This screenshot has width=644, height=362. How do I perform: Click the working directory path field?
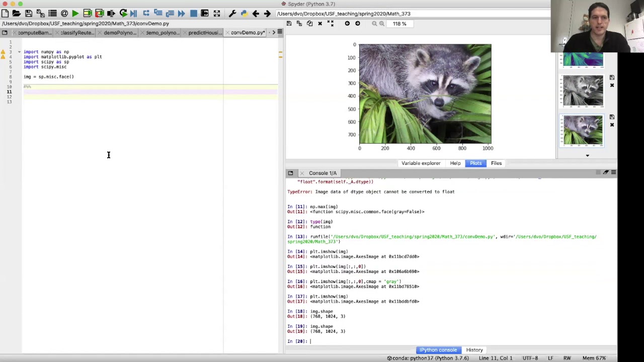(413, 14)
